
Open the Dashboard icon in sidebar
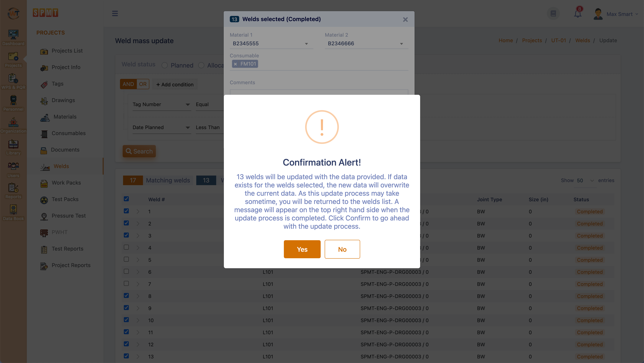(13, 35)
